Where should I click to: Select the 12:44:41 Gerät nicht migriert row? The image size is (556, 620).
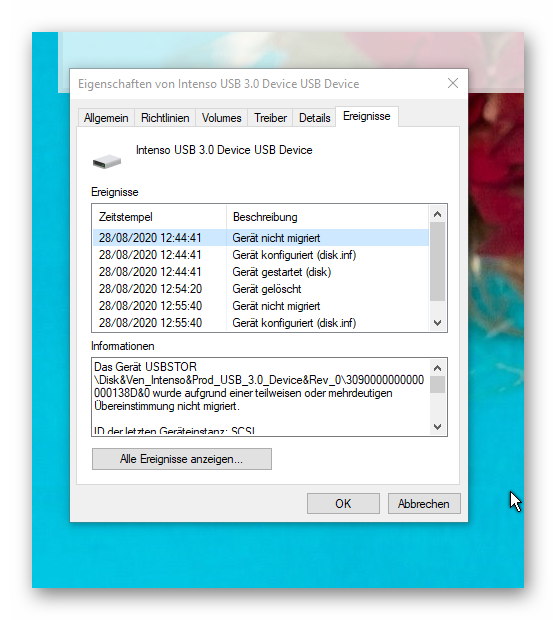261,238
